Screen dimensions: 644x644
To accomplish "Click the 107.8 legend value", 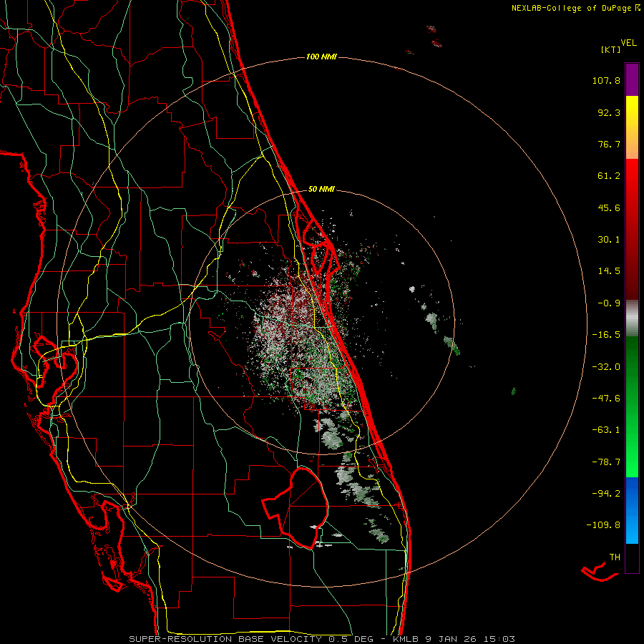I will (x=606, y=80).
